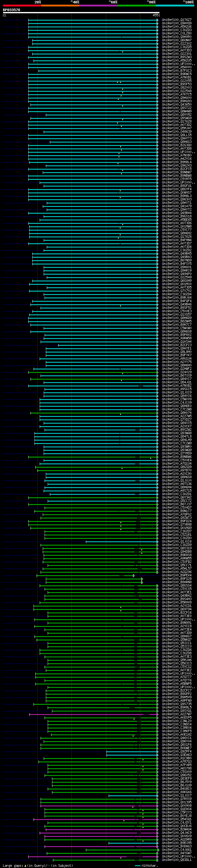Screen dimensions: 197x868
Task: Click the UniRef100_Q01395 label
Action: [x=177, y=802]
